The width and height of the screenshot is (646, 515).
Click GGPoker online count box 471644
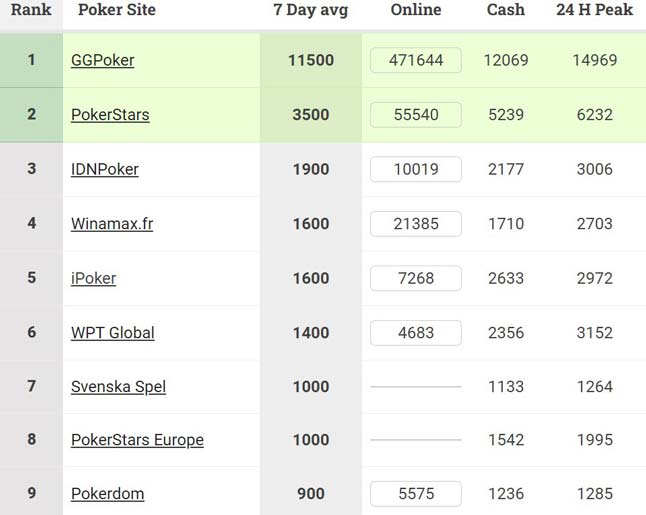click(x=416, y=60)
